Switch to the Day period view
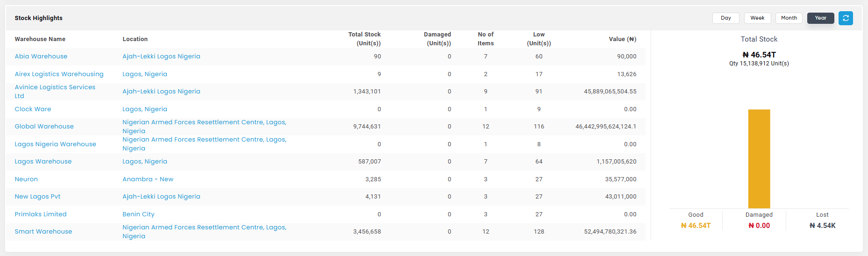Viewport: 868px width, 256px height. 725,18
